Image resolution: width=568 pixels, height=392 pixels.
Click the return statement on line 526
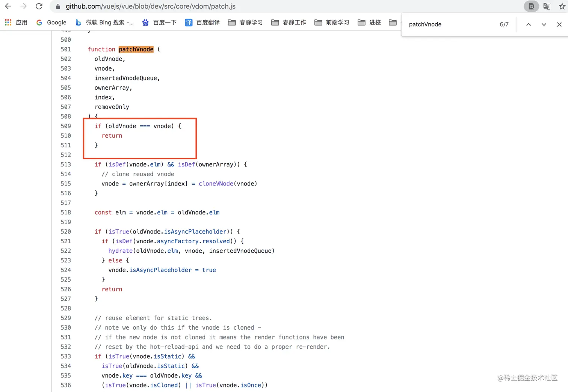click(112, 289)
